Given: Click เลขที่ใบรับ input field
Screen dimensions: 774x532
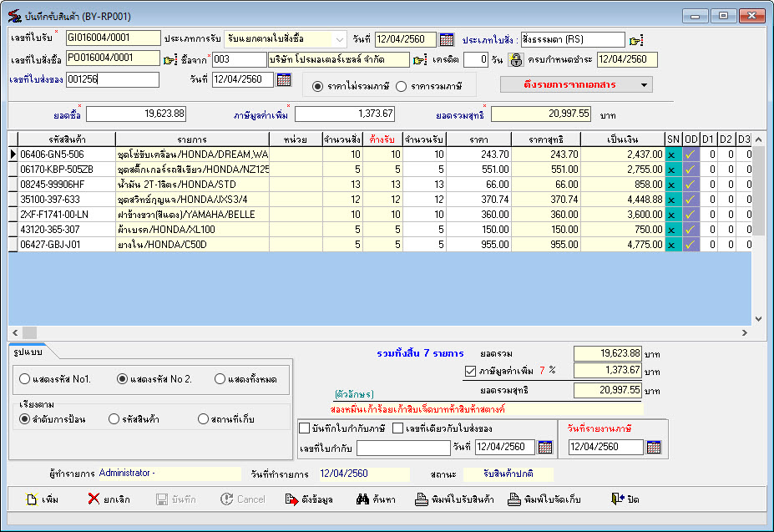Looking at the screenshot, I should 113,38.
